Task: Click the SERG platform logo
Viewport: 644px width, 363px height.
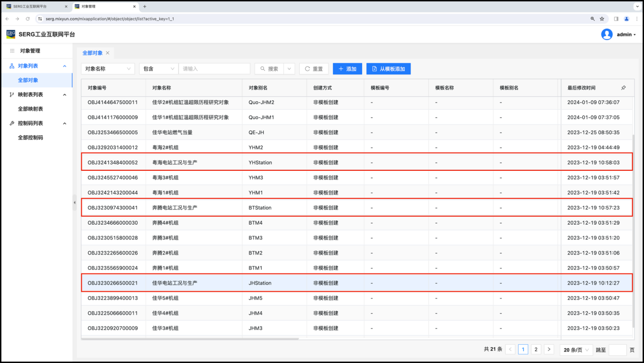Action: point(11,35)
